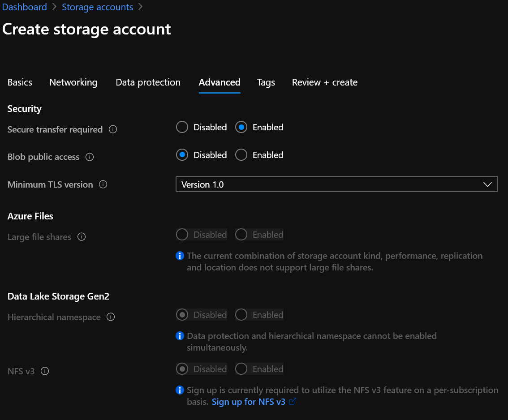This screenshot has width=508, height=420.
Task: Show info tooltip for Hierarchical namespace
Action: tap(111, 317)
